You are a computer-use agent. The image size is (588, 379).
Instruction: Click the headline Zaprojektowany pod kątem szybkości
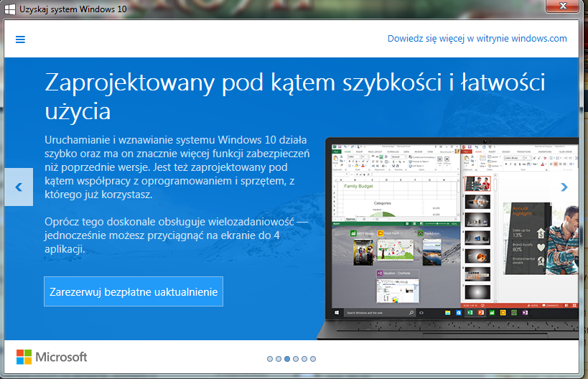click(x=295, y=96)
